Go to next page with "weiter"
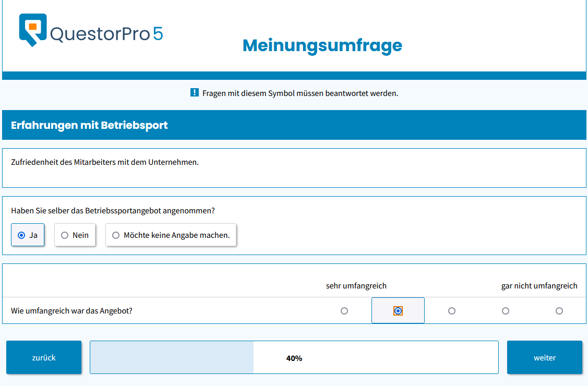The height and width of the screenshot is (386, 588). click(x=544, y=358)
